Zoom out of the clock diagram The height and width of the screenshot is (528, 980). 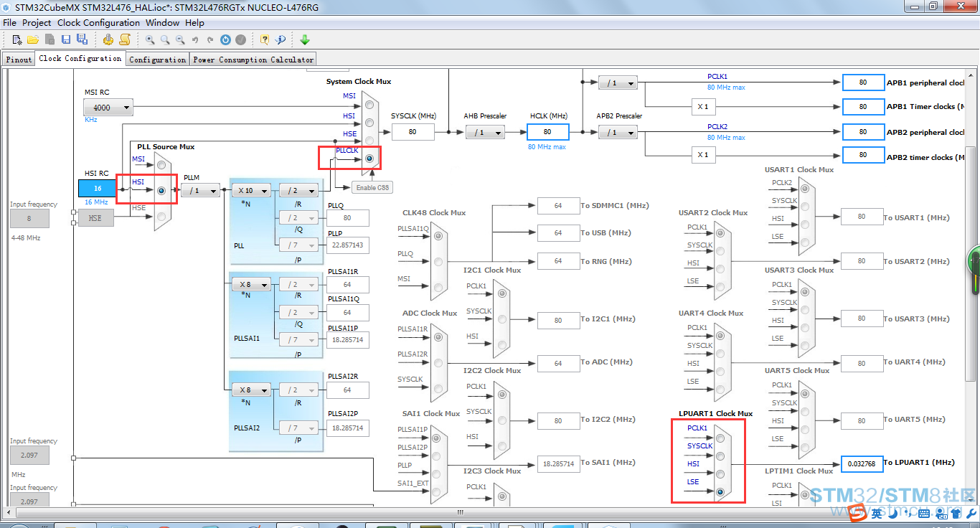[180, 40]
